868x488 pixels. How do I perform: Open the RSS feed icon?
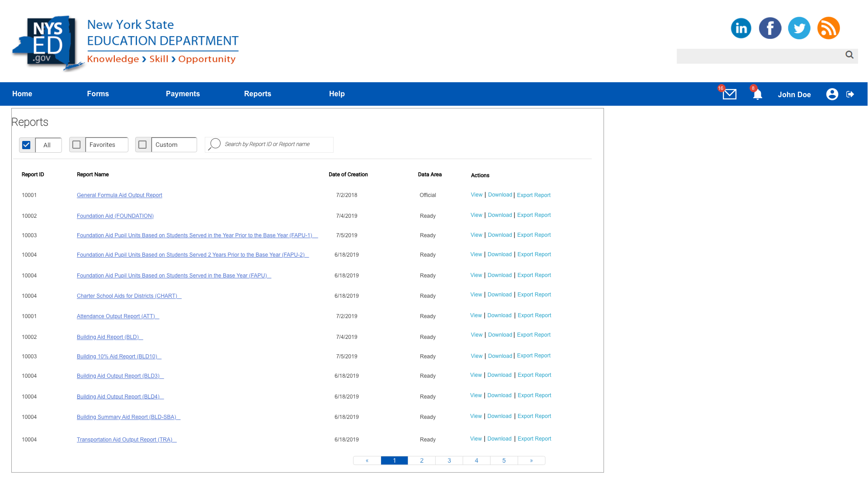click(x=828, y=28)
